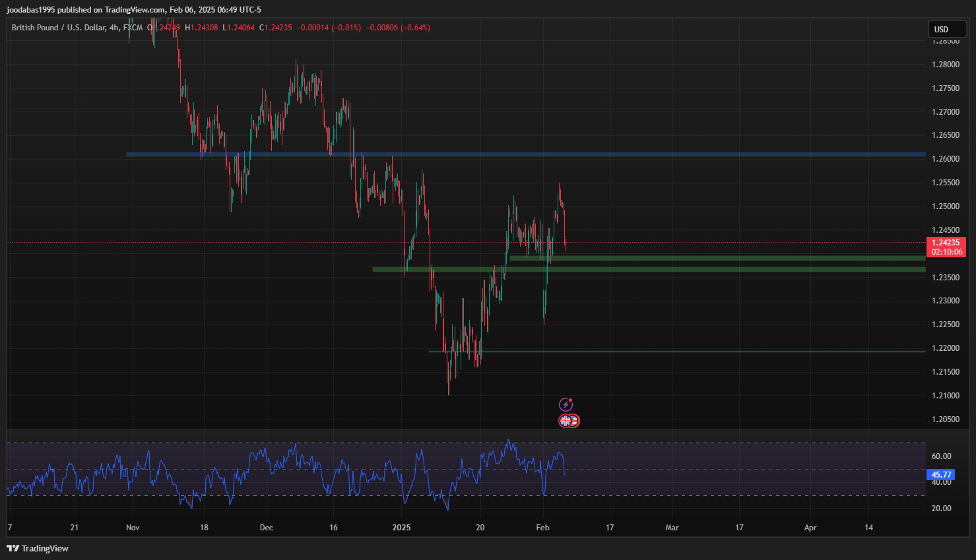Click the −0.00014 (−0.01%) change value

click(x=329, y=28)
